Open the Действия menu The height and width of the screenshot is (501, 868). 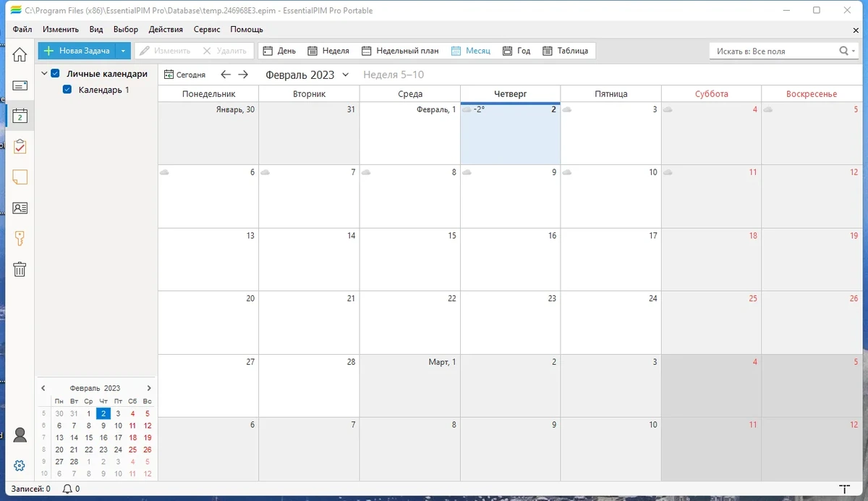tap(166, 30)
